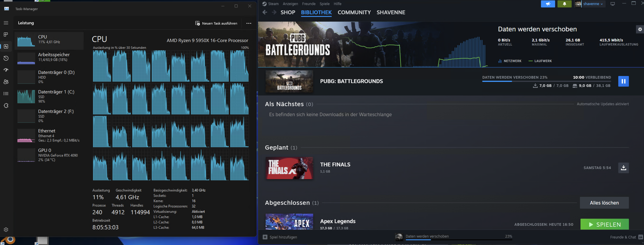This screenshot has height=245, width=644.
Task: Open Users icon in Task Manager sidebar
Action: (x=6, y=82)
